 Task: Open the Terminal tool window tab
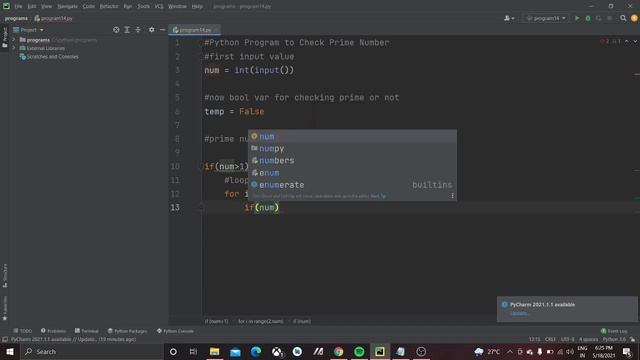tap(87, 331)
